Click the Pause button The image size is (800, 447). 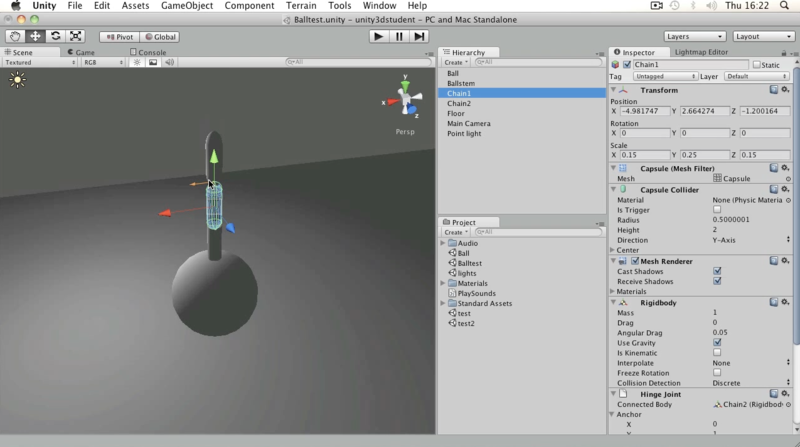pos(399,36)
